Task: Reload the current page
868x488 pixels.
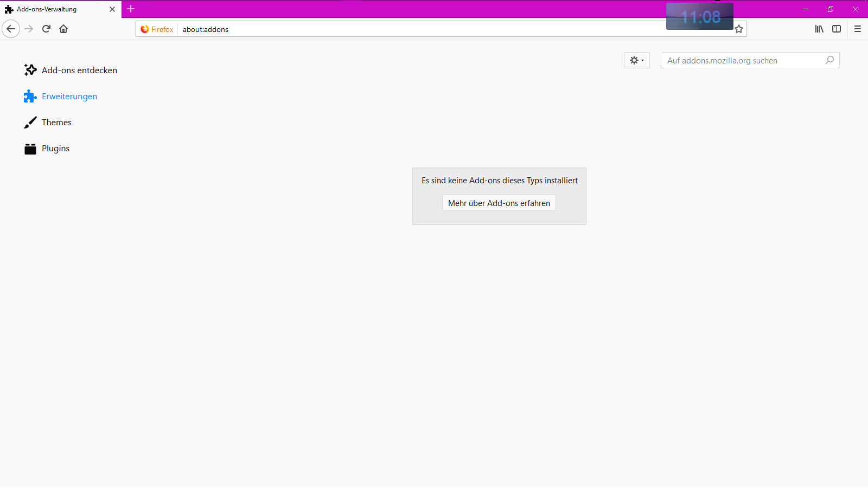Action: click(46, 29)
